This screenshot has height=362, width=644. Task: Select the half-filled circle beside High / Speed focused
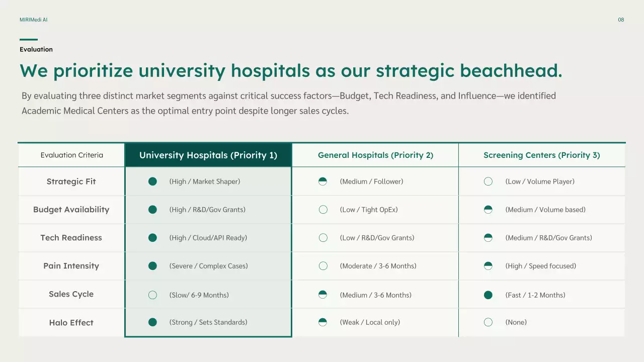point(488,266)
